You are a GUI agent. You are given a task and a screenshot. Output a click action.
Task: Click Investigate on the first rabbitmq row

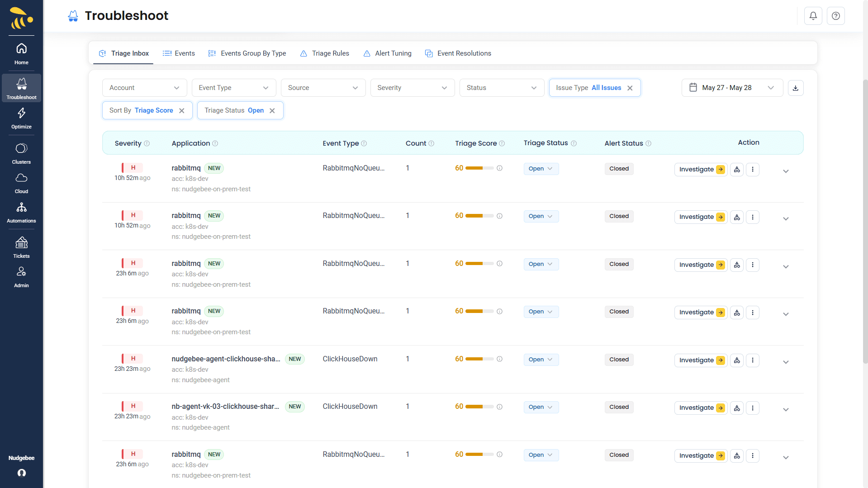(701, 169)
